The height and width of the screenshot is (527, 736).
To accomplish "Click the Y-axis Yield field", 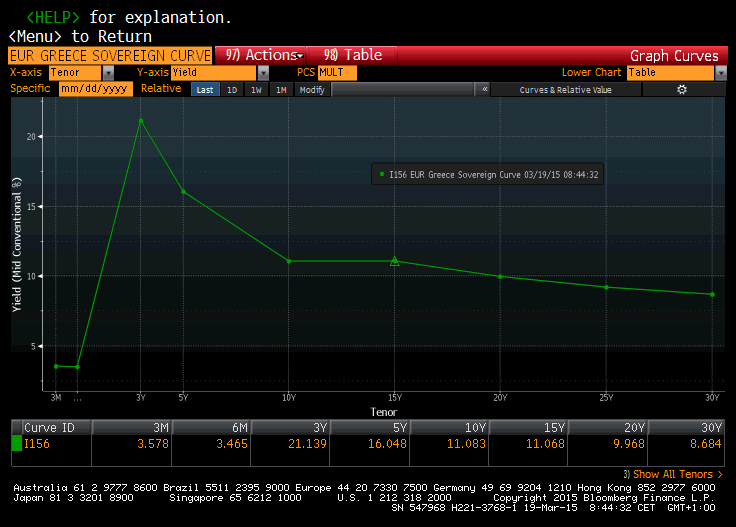I will (214, 73).
